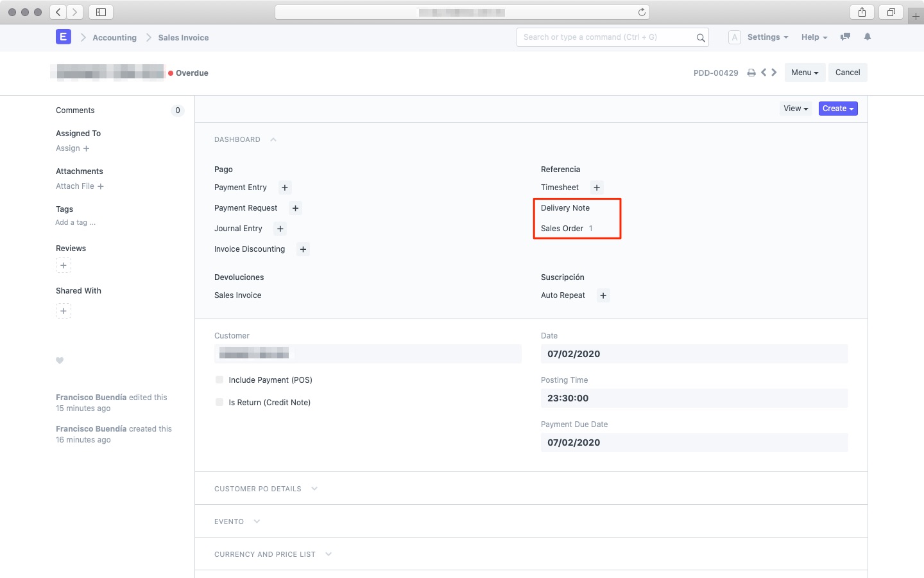The width and height of the screenshot is (924, 578).
Task: Open the chat icon in the navbar
Action: coord(845,37)
